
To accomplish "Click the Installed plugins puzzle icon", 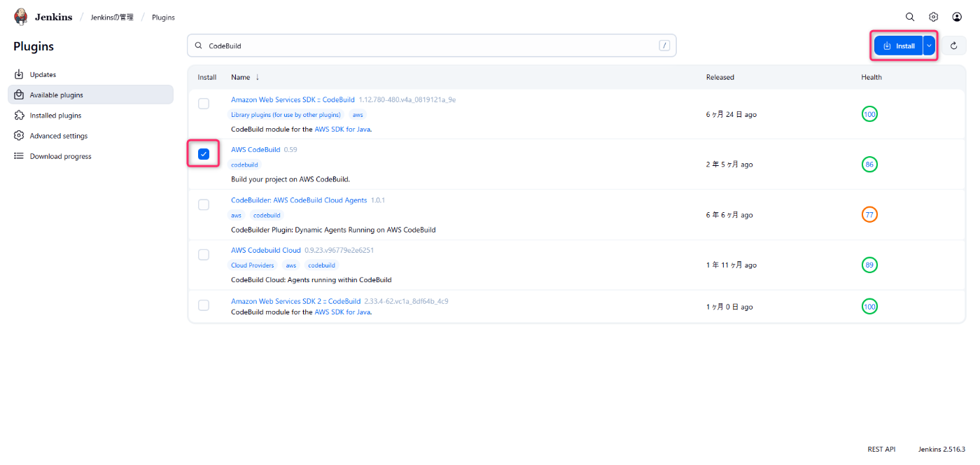I will tap(19, 115).
